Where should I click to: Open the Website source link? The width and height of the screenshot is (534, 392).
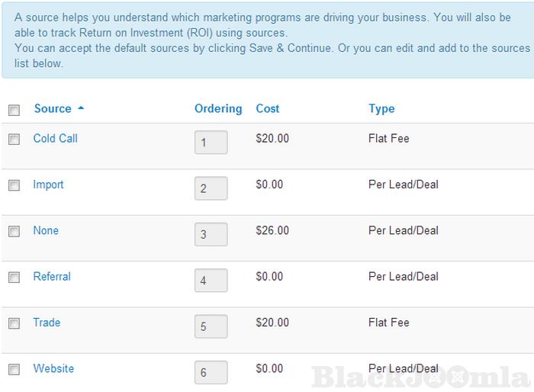coord(53,368)
